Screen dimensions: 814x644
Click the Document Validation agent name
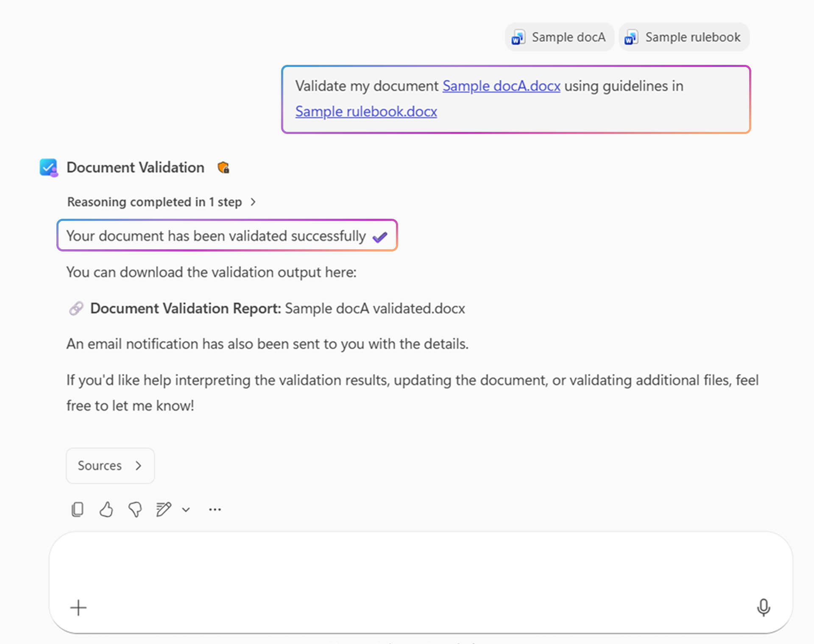pos(135,167)
